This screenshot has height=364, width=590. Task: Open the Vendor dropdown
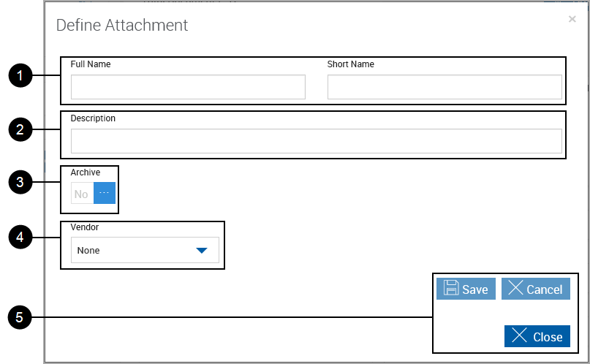coord(145,250)
